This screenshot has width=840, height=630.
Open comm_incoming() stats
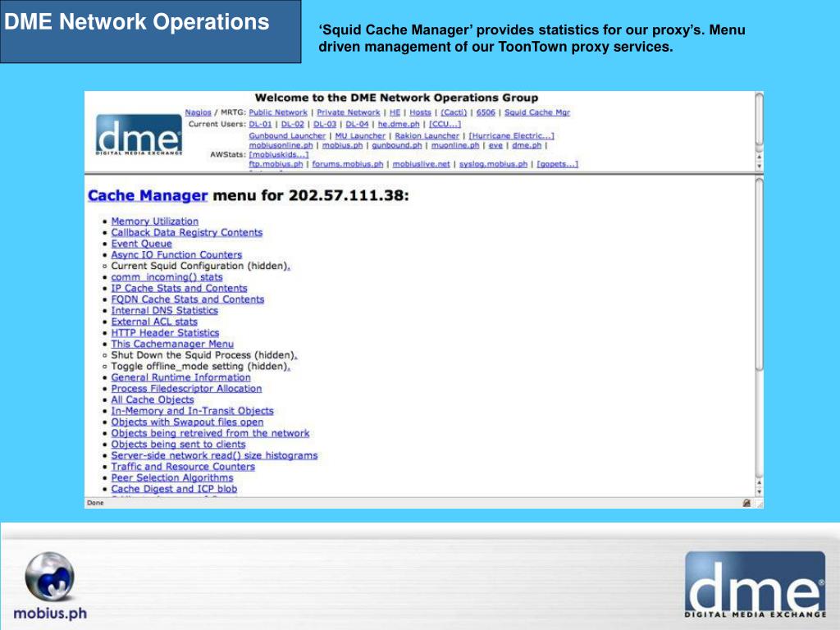click(x=167, y=277)
